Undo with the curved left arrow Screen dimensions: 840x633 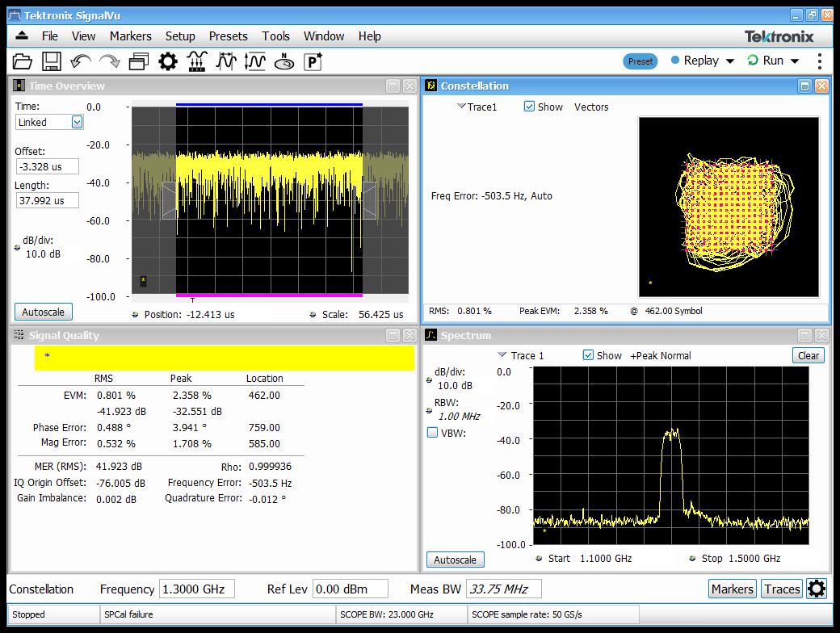tap(80, 61)
